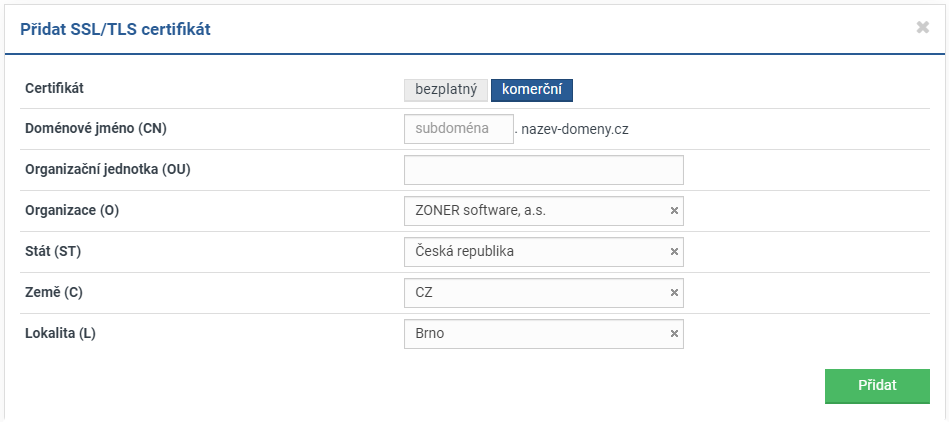Image resolution: width=949 pixels, height=422 pixels.
Task: Click the dialog title Přidat SSL/TLS certifikát
Action: [115, 30]
